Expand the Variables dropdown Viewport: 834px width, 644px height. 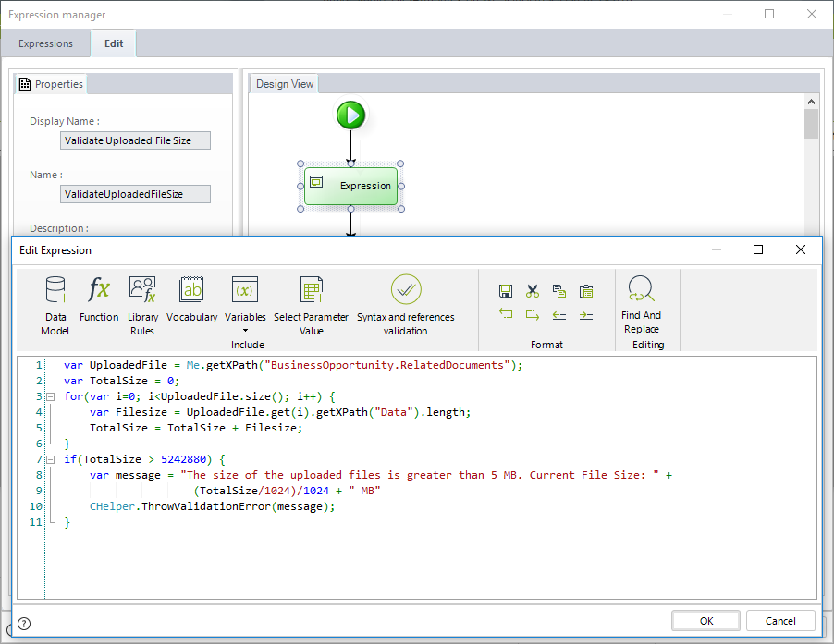point(245,330)
